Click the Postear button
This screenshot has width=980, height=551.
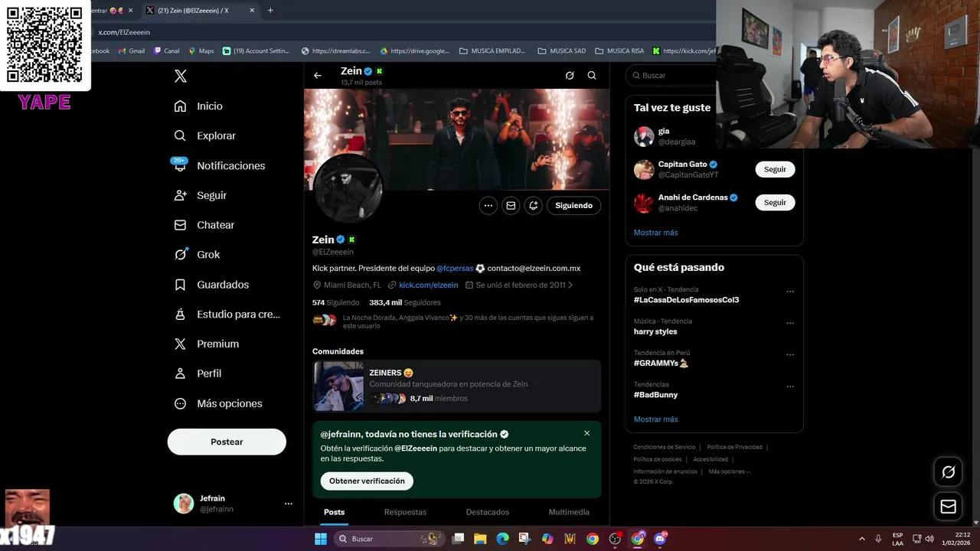(x=227, y=442)
